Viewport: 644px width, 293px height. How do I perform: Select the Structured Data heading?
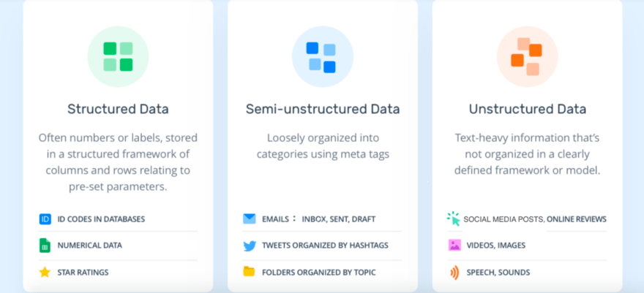click(x=118, y=109)
